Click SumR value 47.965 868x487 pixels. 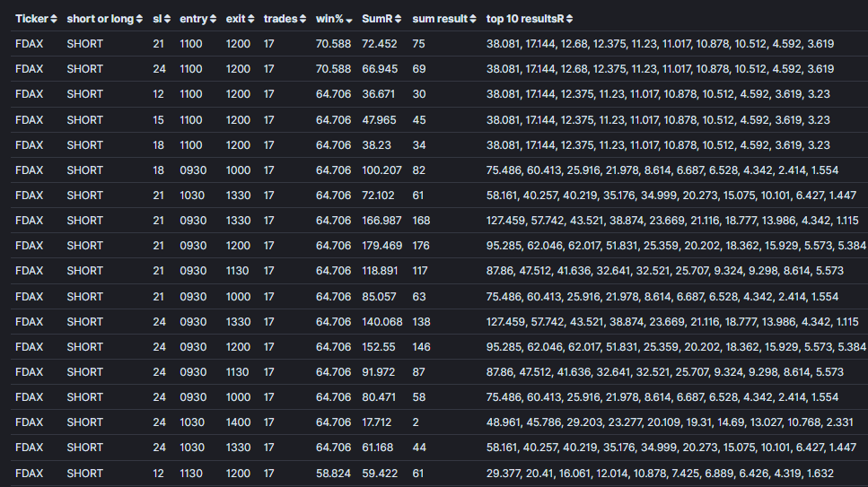[x=379, y=120]
